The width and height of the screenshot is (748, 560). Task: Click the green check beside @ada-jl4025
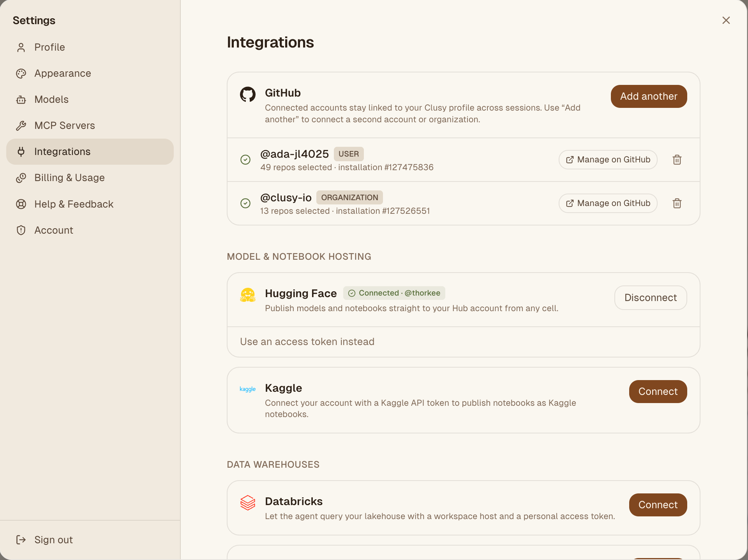point(245,160)
